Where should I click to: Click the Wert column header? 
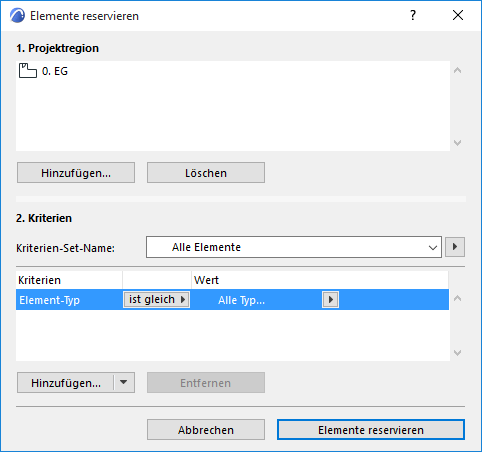coord(320,280)
